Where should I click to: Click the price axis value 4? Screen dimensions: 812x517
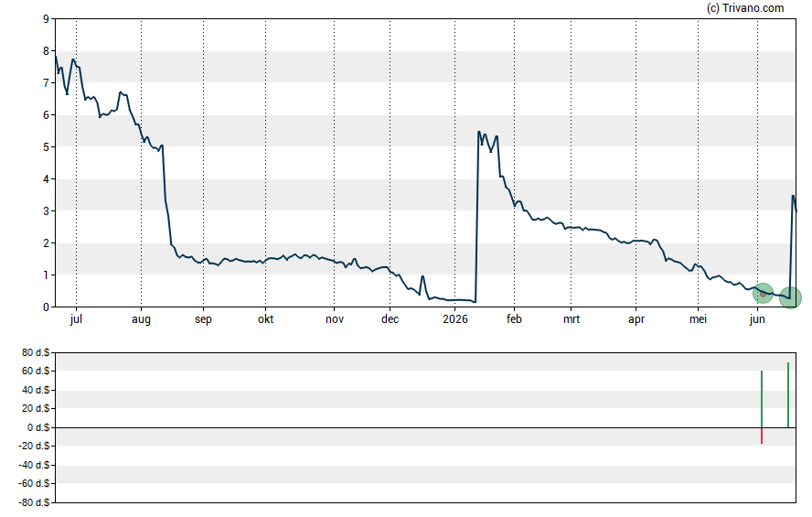[x=47, y=179]
